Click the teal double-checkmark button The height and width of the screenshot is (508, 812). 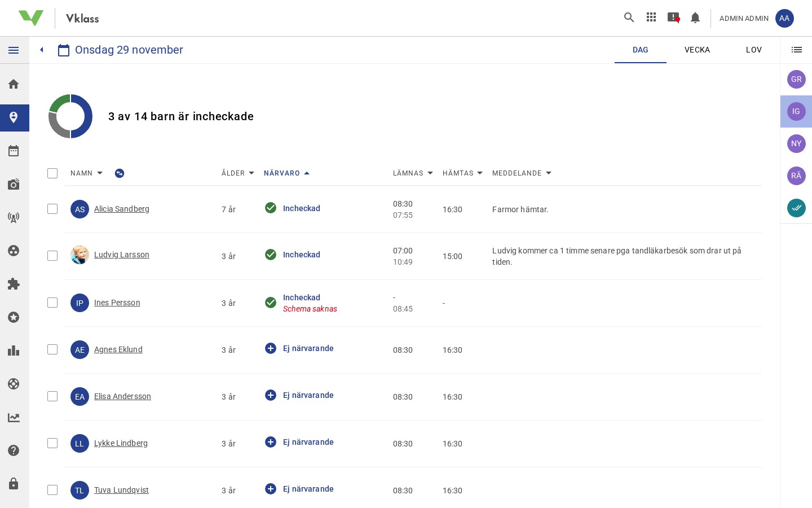796,208
